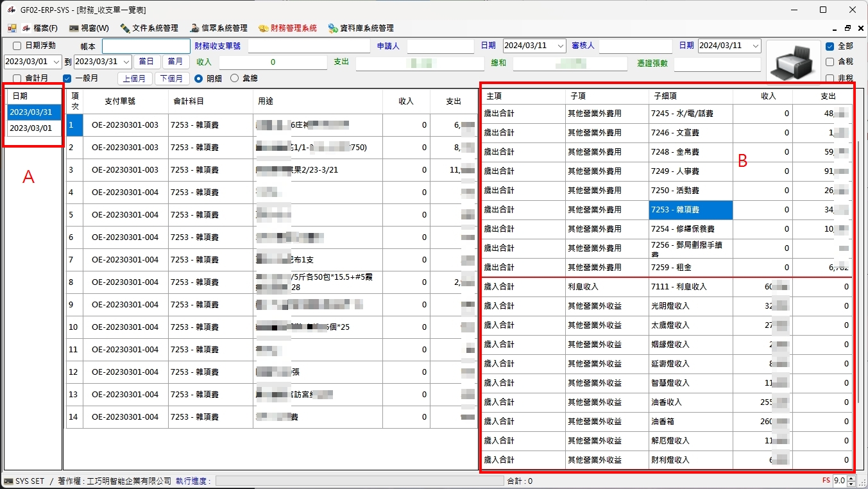Open the 財務管理系統 menu with coins icon

click(287, 28)
